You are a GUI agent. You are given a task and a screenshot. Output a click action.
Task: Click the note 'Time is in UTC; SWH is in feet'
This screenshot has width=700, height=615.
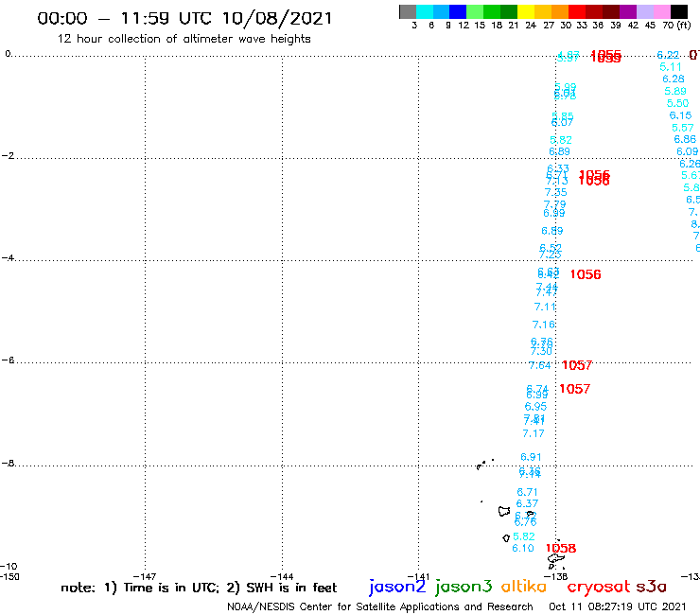199,588
